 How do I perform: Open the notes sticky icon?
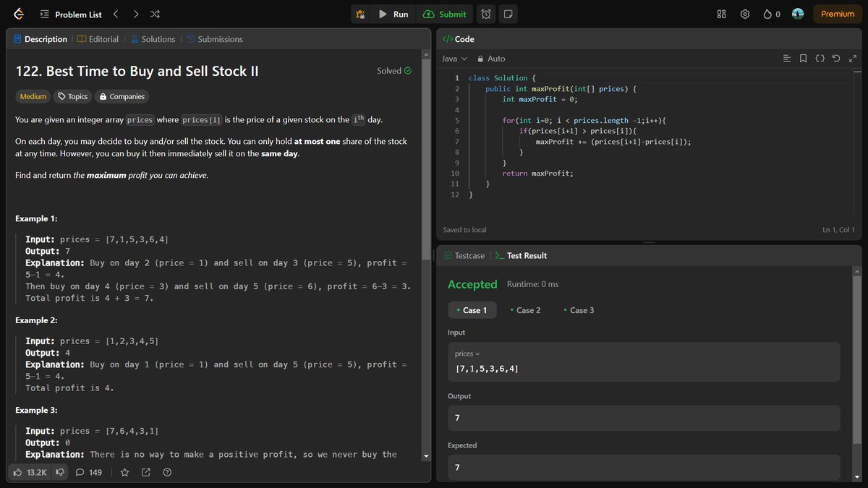[509, 14]
